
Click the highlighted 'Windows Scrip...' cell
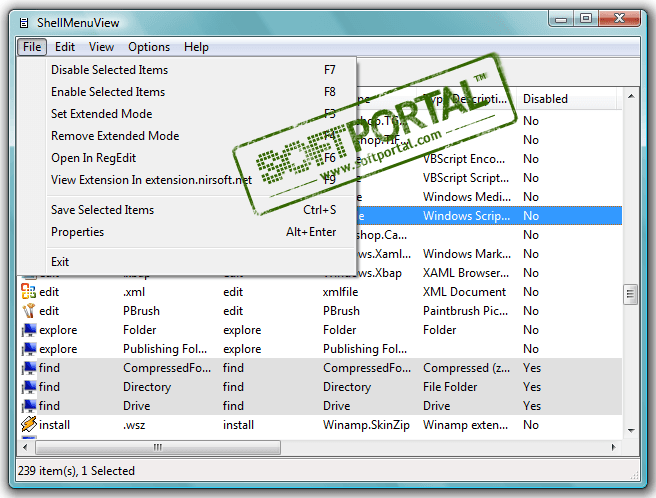point(466,216)
